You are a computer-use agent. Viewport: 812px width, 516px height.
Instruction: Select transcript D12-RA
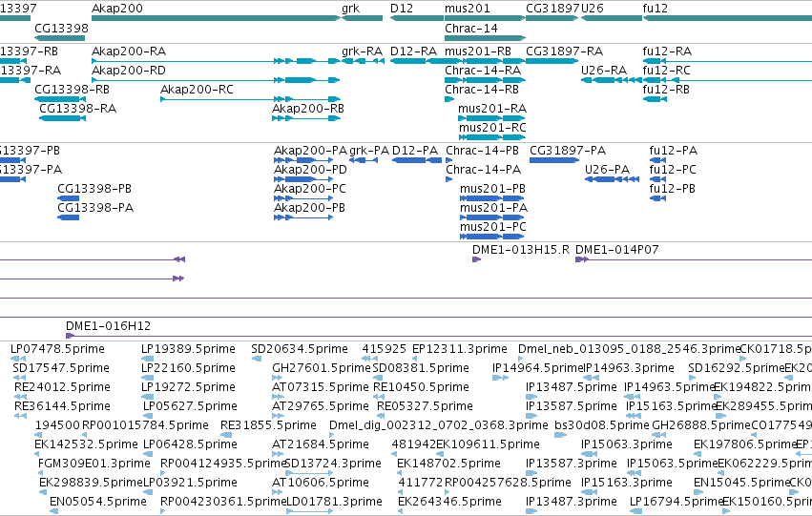point(416,61)
